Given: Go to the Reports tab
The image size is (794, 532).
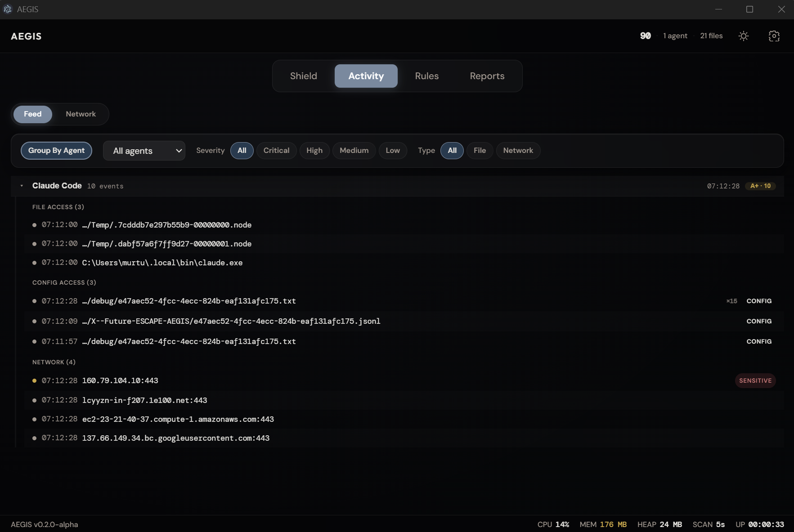Looking at the screenshot, I should [487, 76].
